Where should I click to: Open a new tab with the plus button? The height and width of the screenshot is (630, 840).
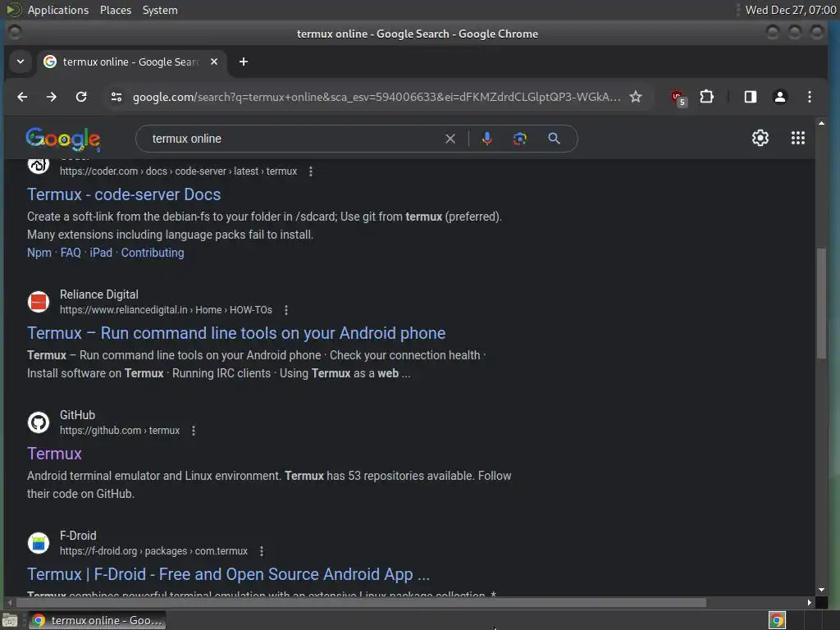pos(243,62)
